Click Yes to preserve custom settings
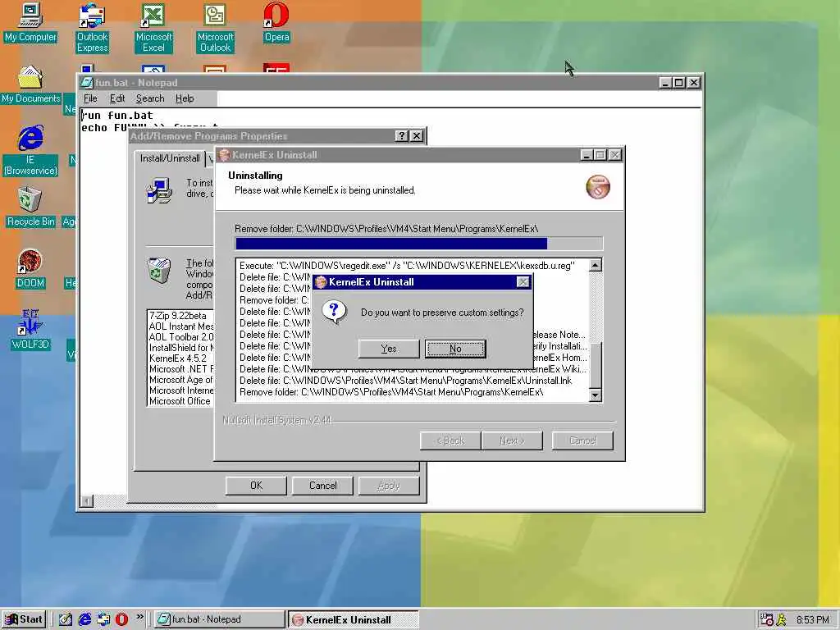 point(388,349)
